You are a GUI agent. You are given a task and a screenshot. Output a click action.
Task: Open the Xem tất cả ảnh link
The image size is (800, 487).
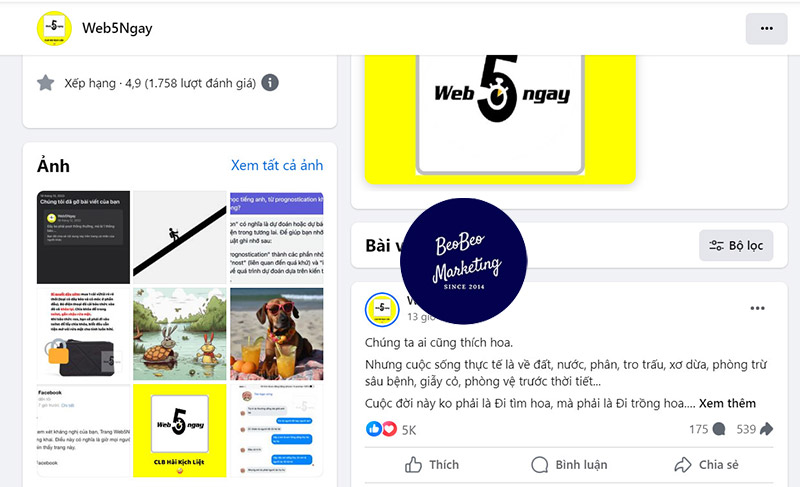277,165
